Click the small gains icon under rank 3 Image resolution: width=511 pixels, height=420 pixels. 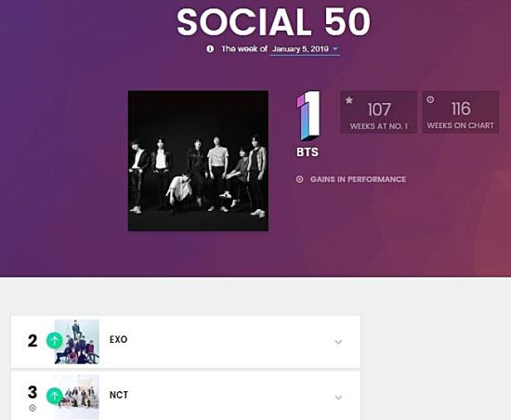point(33,408)
